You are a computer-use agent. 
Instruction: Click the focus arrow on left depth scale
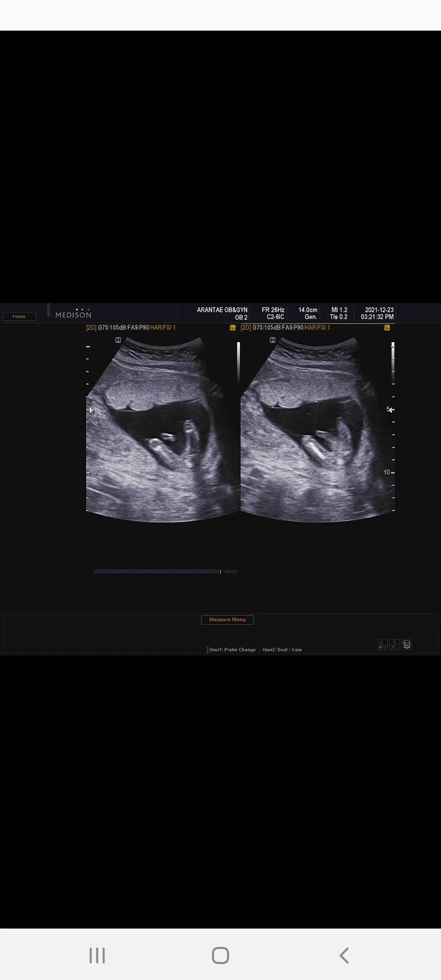(91, 410)
